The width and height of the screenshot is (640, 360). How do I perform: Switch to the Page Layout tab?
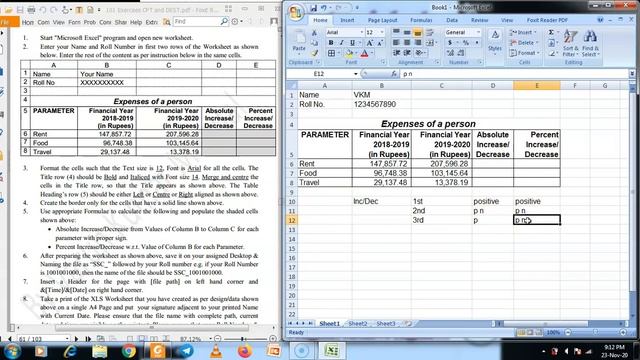pos(382,20)
